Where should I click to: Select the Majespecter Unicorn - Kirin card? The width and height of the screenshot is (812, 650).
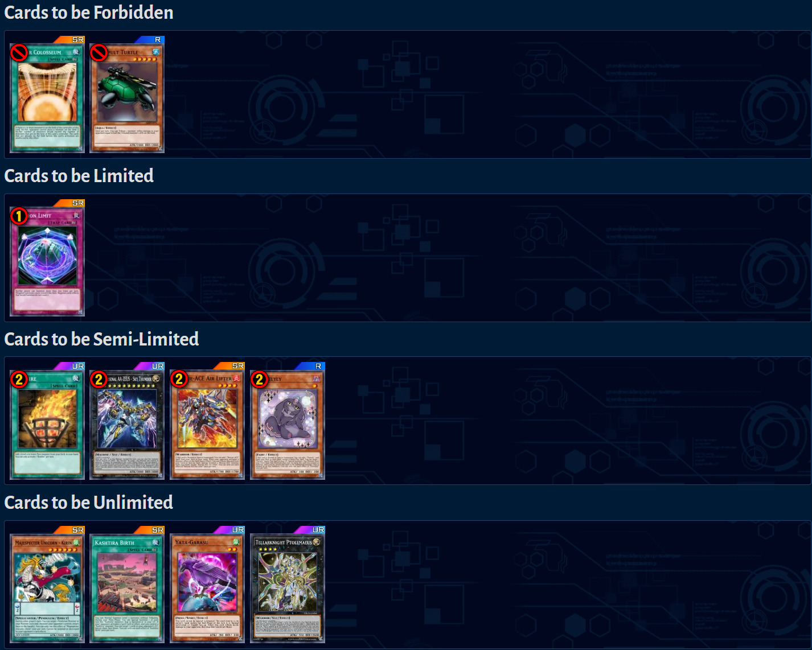click(47, 589)
